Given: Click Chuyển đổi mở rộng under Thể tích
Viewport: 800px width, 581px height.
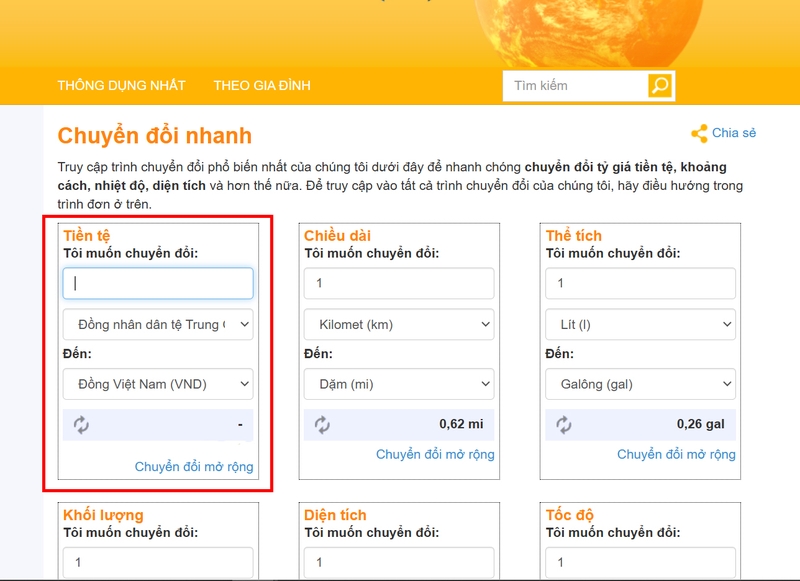Looking at the screenshot, I should (x=677, y=454).
